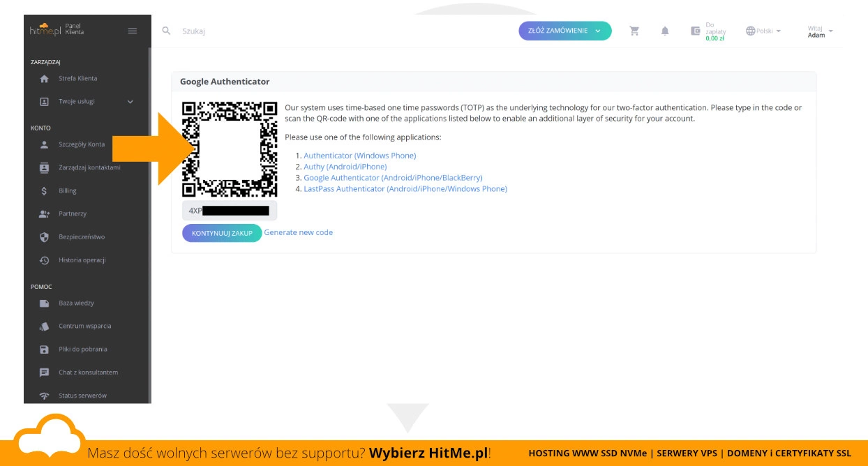
Task: Click the Zarządzaj kontaktami icon
Action: pyautogui.click(x=45, y=168)
